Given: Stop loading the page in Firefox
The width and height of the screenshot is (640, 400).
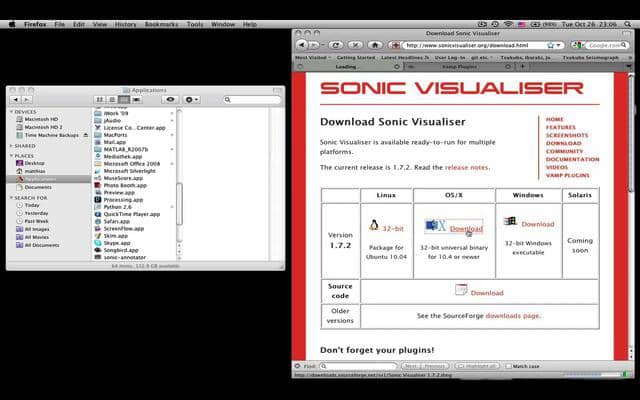Looking at the screenshot, I should click(356, 45).
